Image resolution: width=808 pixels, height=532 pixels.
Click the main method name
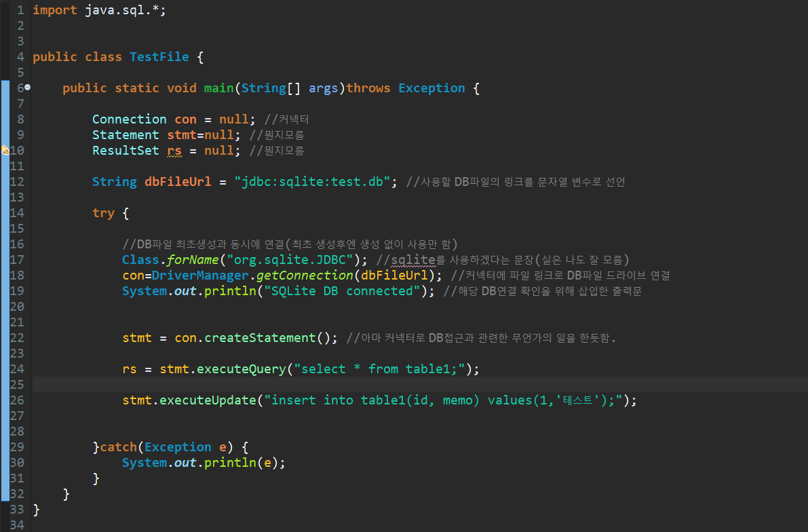[218, 88]
